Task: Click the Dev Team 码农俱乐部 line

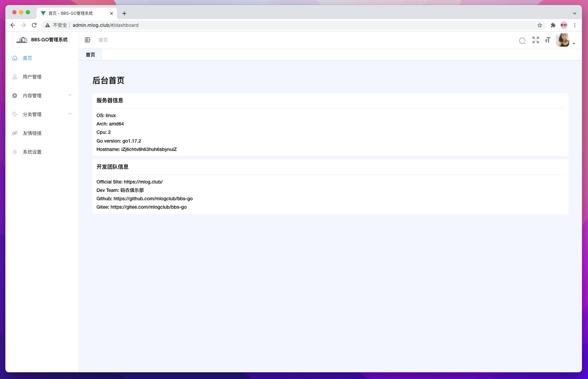Action: pos(120,190)
